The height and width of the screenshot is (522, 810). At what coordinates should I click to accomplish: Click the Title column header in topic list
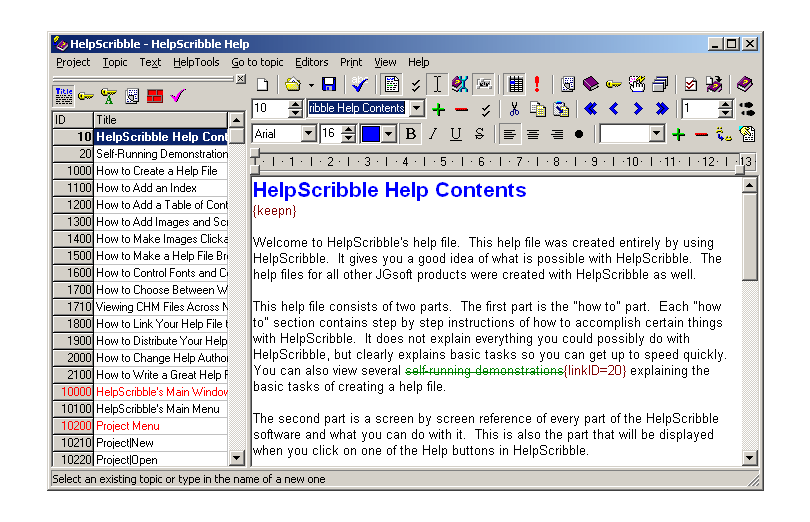click(160, 120)
